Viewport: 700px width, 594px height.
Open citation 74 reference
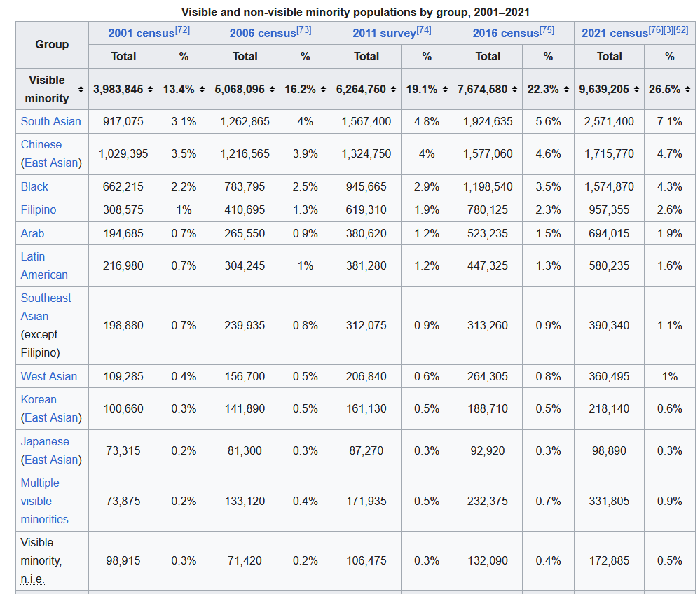coord(424,30)
